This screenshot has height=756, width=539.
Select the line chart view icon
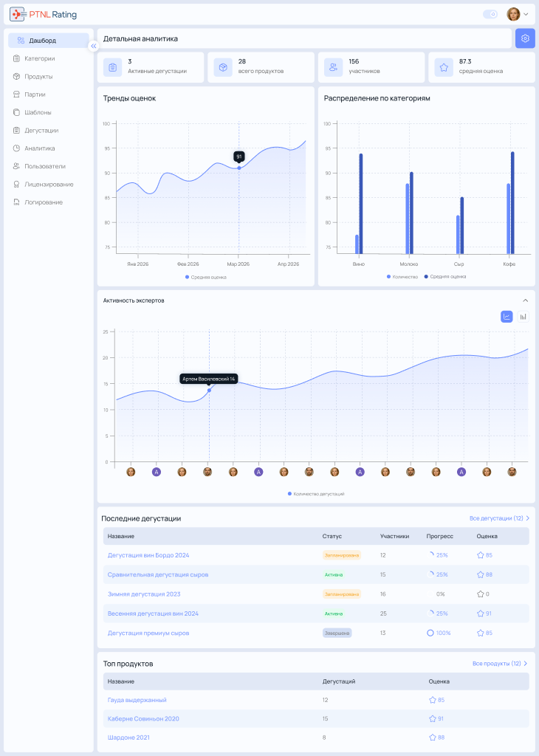[x=507, y=317]
